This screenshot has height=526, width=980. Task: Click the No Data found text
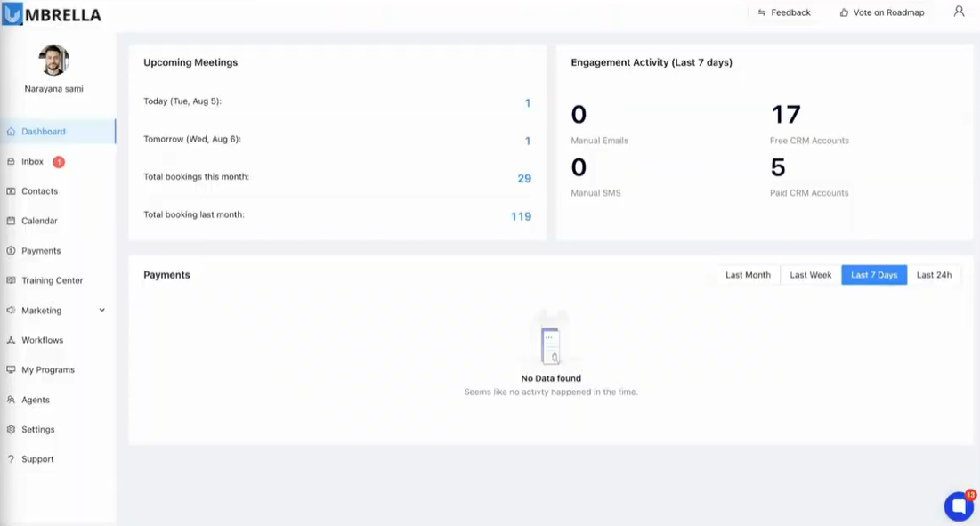point(551,378)
